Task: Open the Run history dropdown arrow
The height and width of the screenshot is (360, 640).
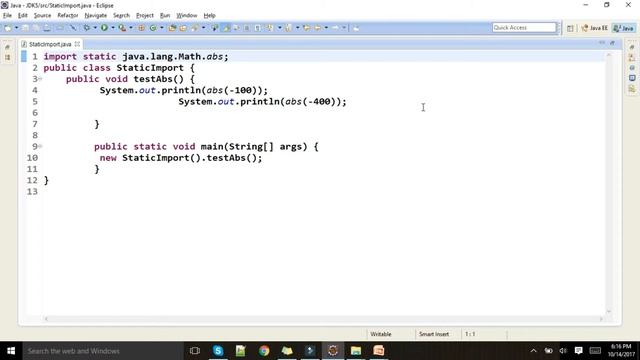Action: pos(113,28)
